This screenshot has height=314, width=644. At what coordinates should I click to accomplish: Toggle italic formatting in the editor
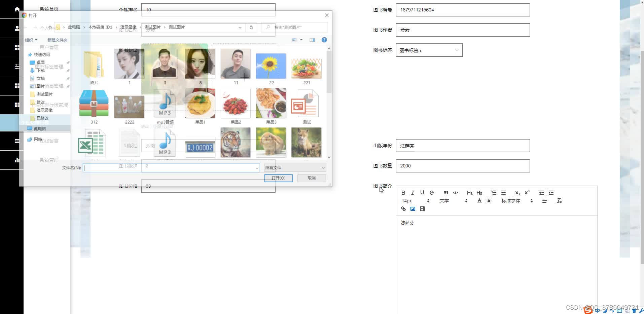413,193
